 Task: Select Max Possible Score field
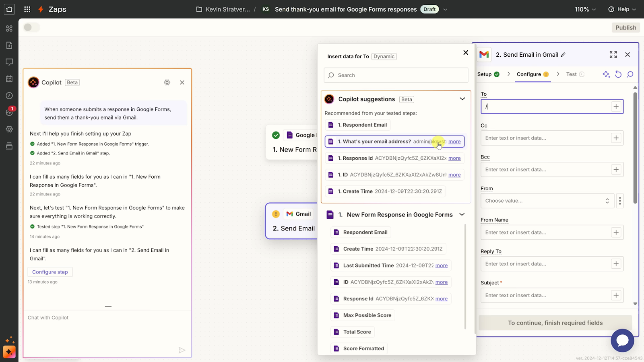coord(363,315)
